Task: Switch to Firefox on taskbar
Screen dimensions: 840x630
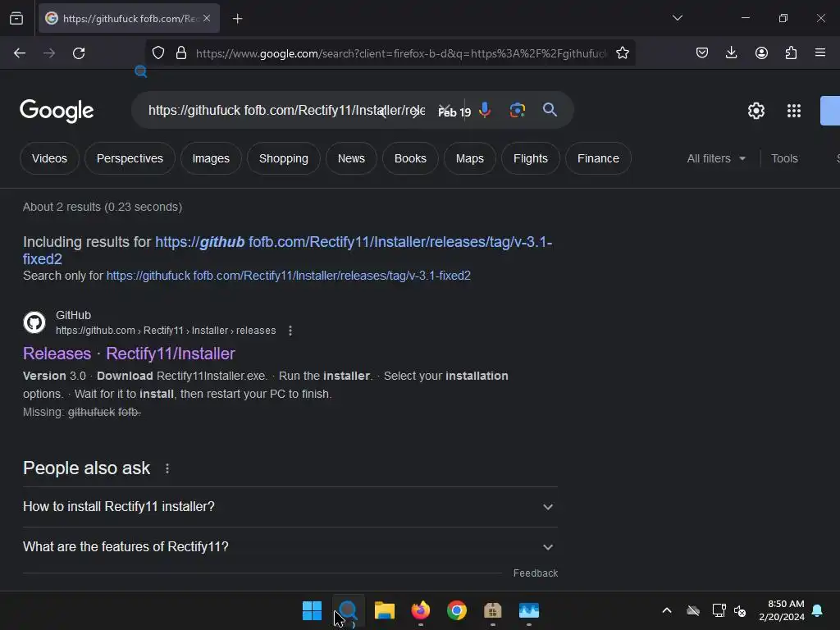Action: click(421, 610)
